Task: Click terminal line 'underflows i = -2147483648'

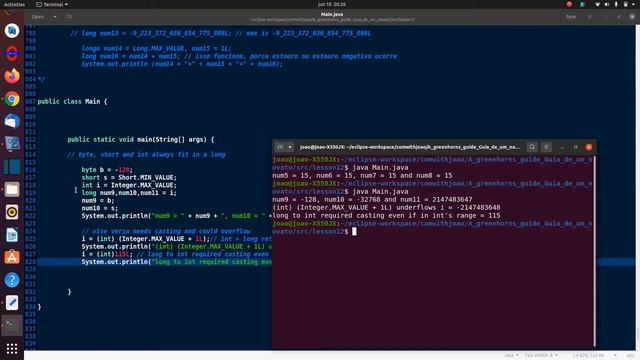Action: (386, 207)
